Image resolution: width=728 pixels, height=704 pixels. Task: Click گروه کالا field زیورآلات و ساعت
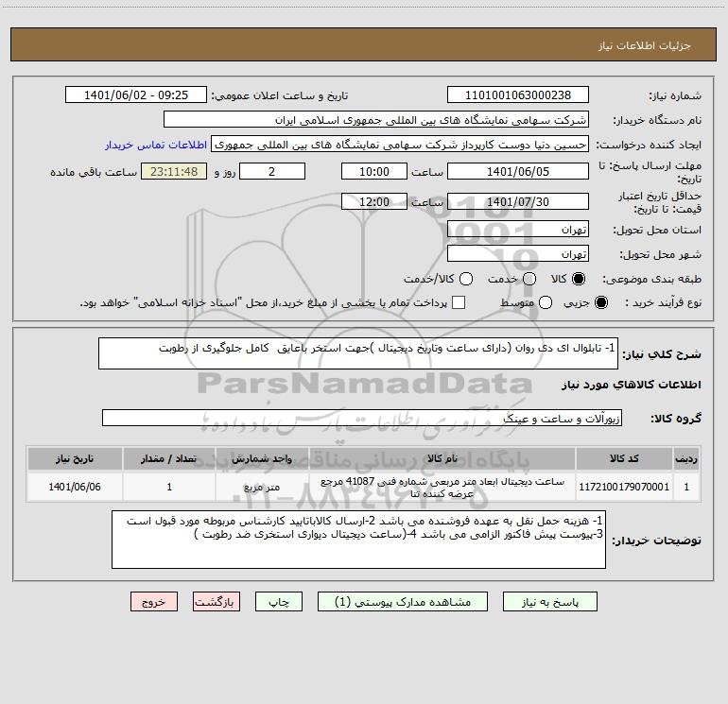point(362,418)
